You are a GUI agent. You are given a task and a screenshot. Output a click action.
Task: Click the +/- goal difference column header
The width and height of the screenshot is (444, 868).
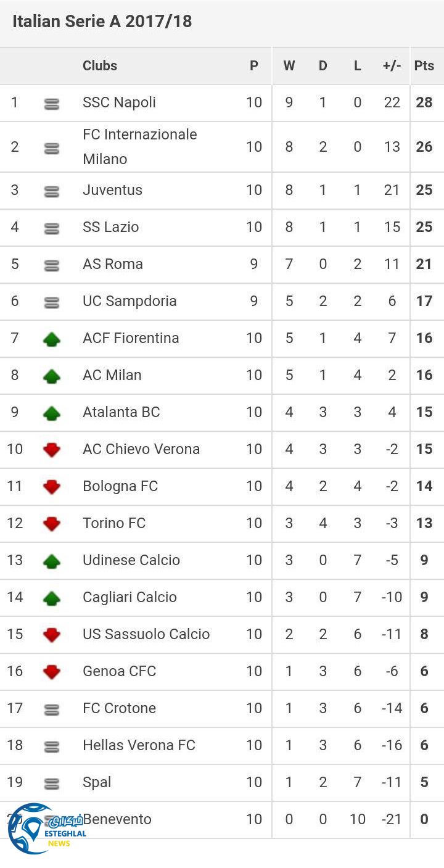[x=392, y=66]
